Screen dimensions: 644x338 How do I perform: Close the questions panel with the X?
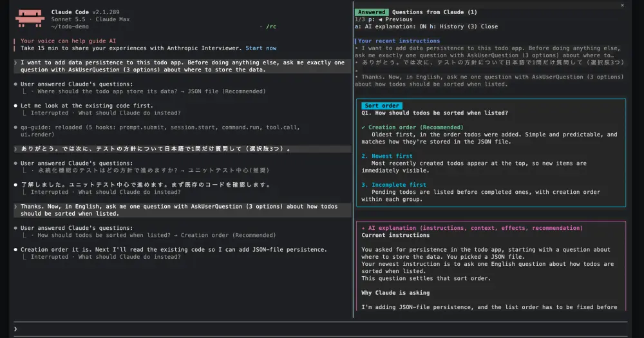(622, 5)
